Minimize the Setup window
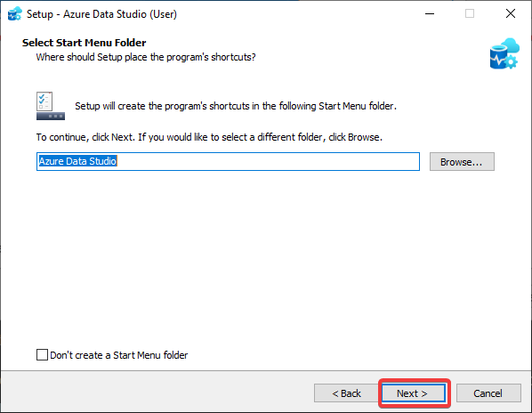Screen dimensions: 532x413 click(x=430, y=14)
